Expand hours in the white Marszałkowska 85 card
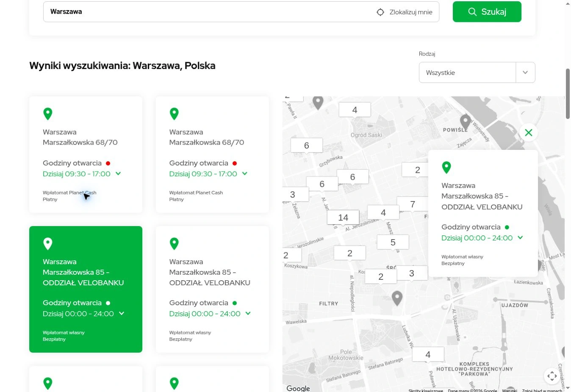 point(248,313)
